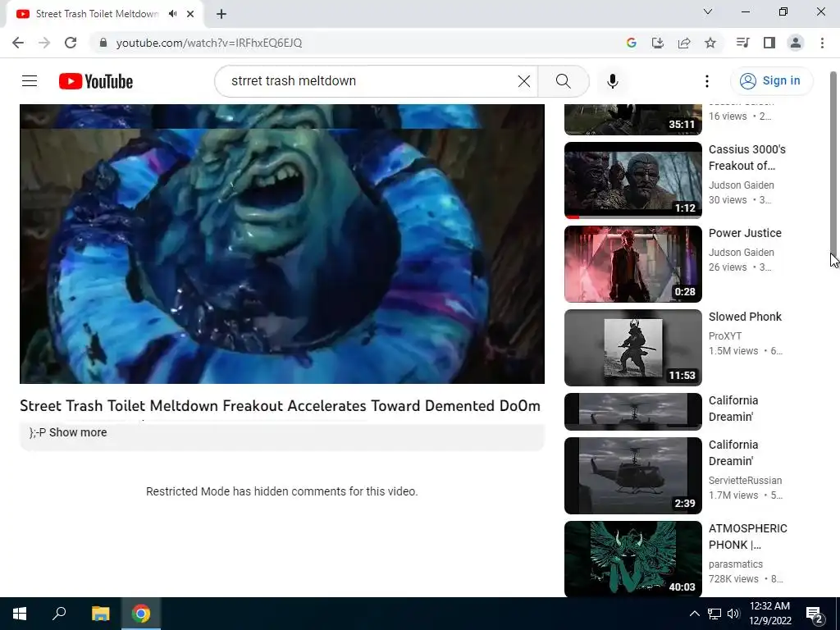
Task: Install app icon in address bar
Action: [657, 43]
